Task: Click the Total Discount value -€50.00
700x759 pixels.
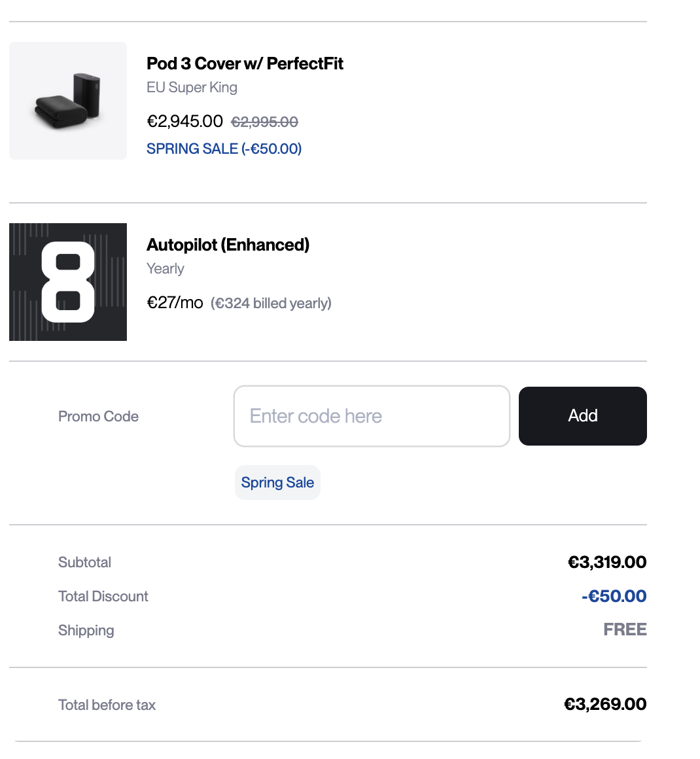Action: pos(614,596)
